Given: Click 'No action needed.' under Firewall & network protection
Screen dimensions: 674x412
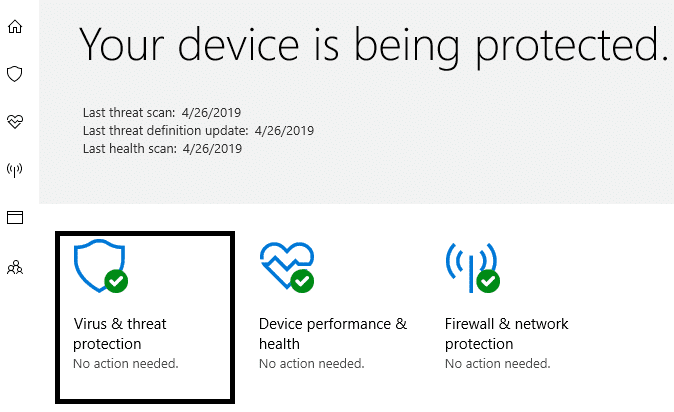Looking at the screenshot, I should pos(496,363).
